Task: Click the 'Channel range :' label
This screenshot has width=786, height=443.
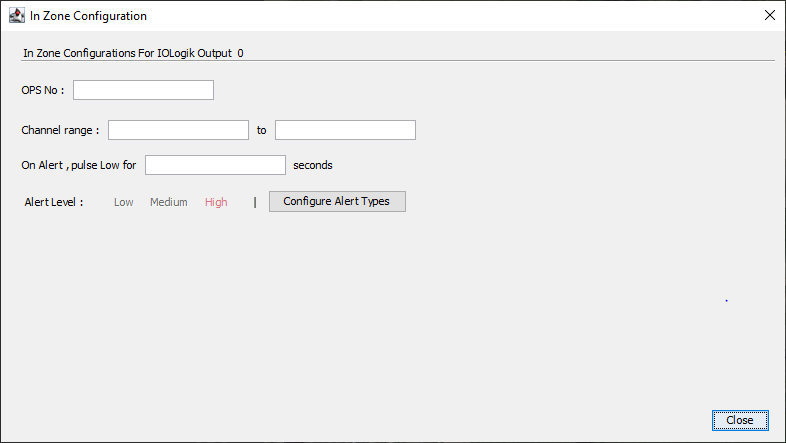Action: point(60,130)
